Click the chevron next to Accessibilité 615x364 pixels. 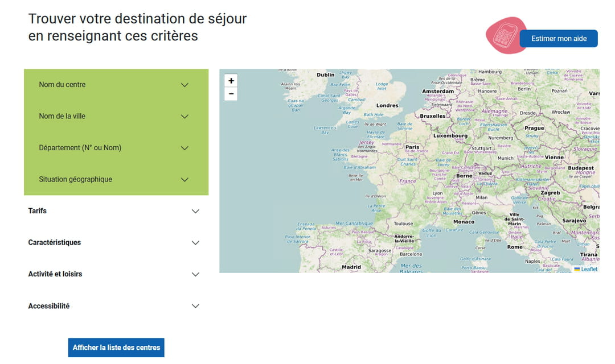195,306
